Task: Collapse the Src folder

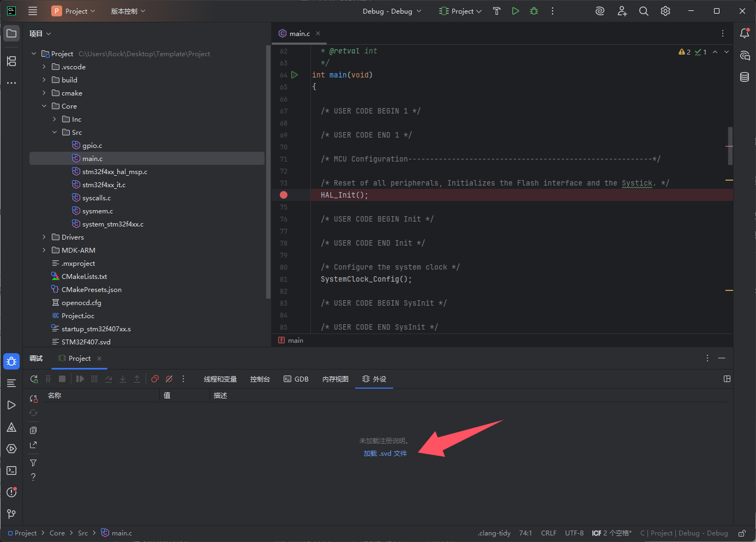Action: (x=55, y=132)
